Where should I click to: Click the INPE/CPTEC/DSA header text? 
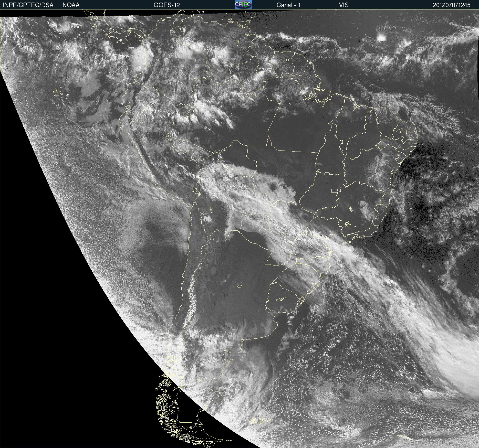click(x=28, y=5)
